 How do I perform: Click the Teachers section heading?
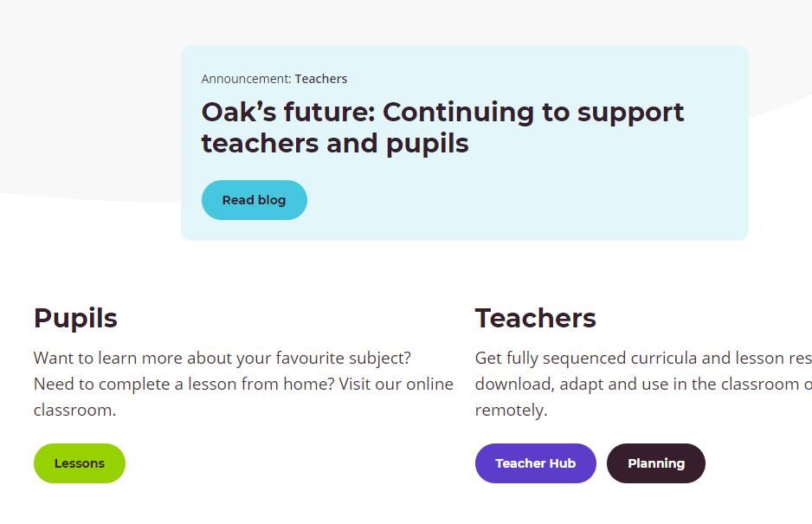pos(536,318)
